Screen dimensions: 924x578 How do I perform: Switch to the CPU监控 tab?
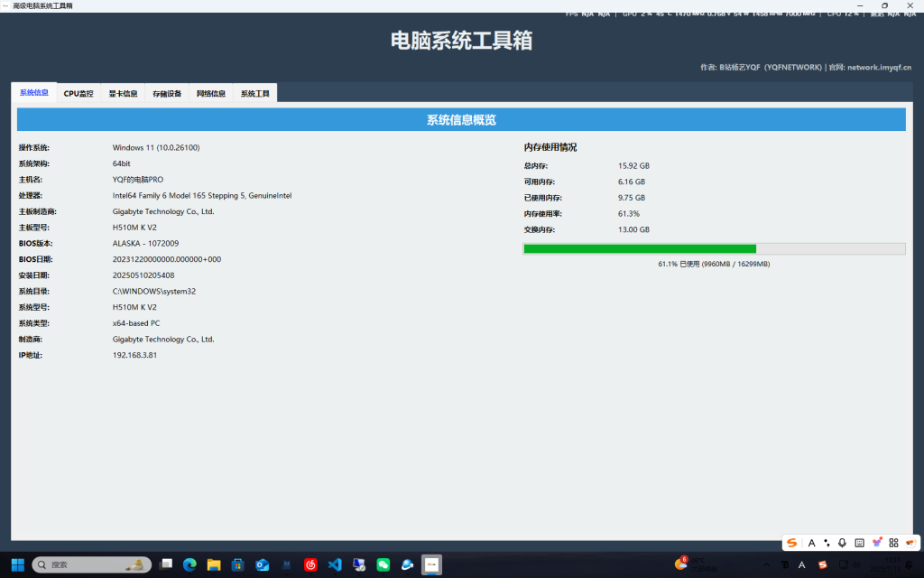[79, 93]
